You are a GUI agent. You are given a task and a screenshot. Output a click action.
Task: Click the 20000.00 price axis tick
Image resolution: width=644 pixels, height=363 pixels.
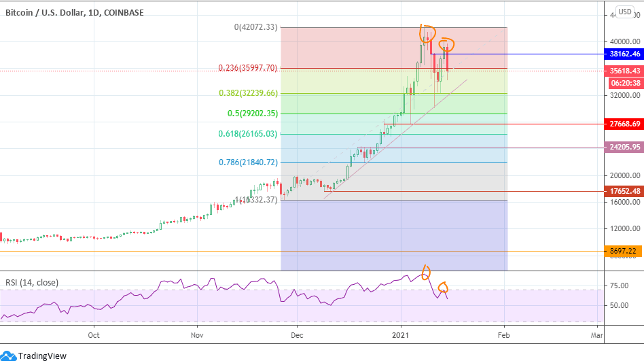pyautogui.click(x=625, y=175)
